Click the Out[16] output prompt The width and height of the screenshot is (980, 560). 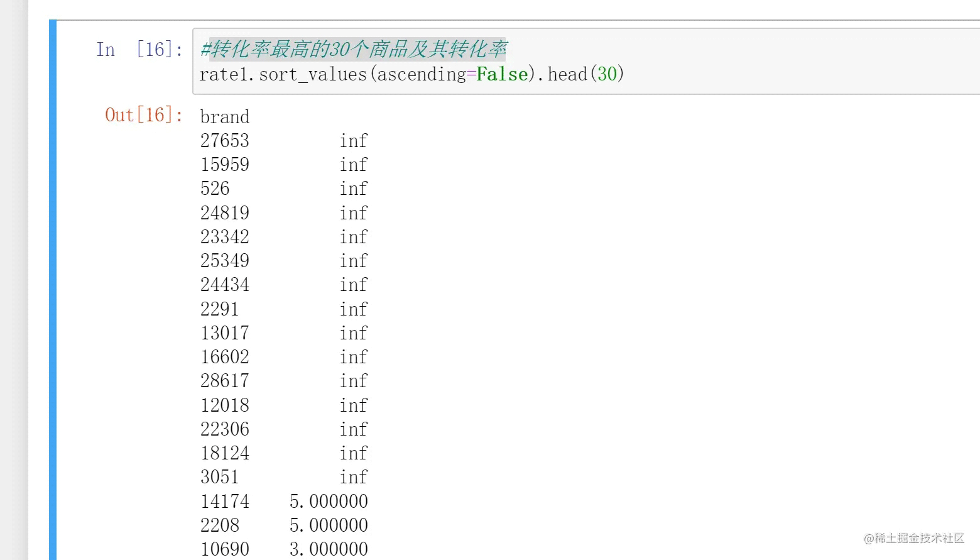(144, 115)
